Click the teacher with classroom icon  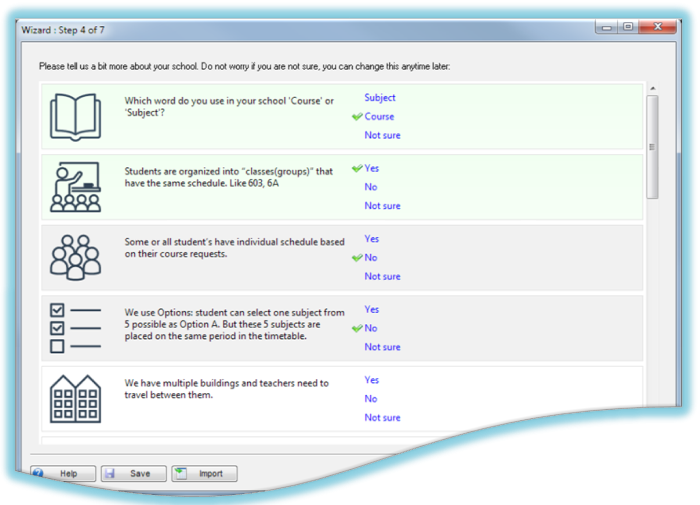click(x=75, y=187)
